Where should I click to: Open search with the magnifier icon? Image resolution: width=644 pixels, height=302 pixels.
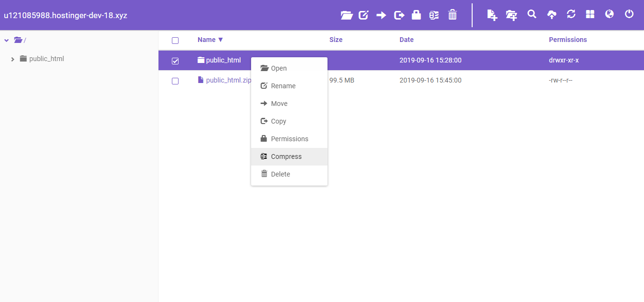(532, 14)
